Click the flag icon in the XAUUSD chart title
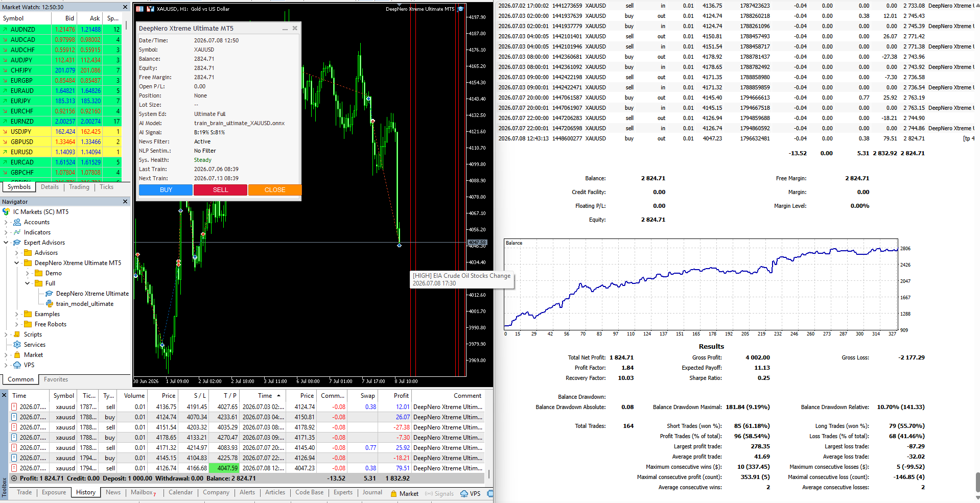 (x=139, y=9)
